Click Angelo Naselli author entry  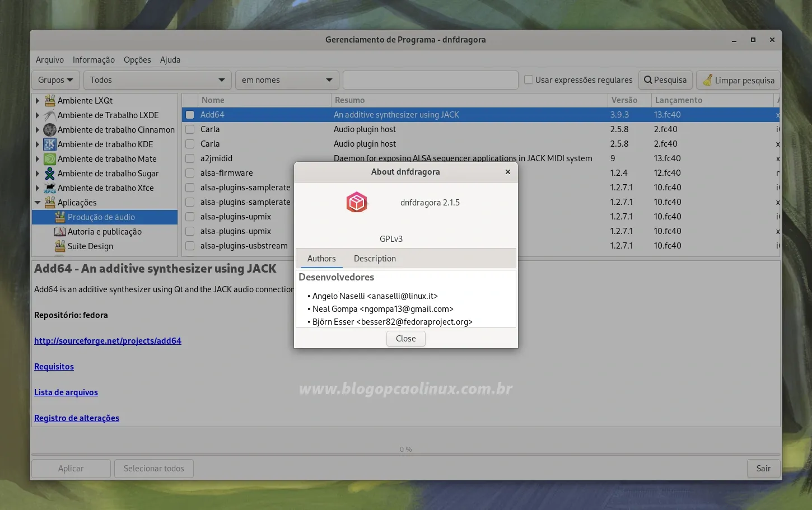(375, 296)
